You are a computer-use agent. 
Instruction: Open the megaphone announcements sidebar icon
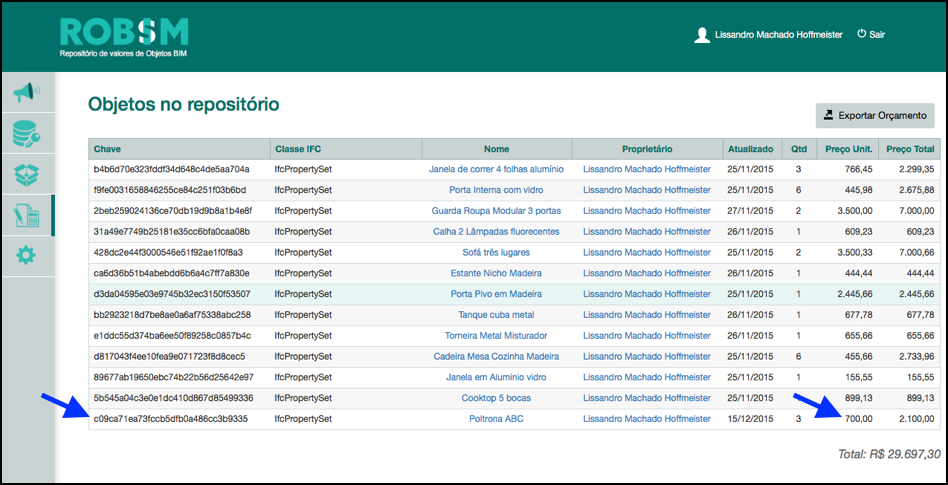[x=27, y=93]
